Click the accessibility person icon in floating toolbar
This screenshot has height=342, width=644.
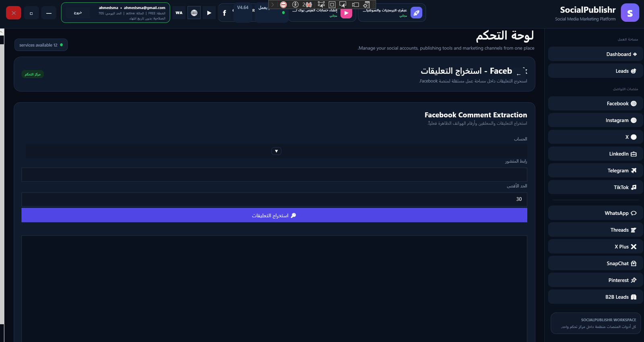[x=295, y=5]
